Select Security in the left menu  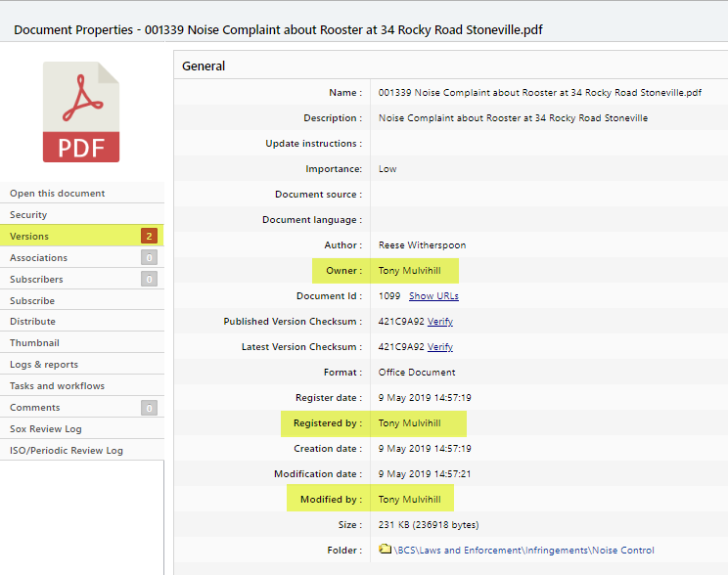pyautogui.click(x=28, y=215)
